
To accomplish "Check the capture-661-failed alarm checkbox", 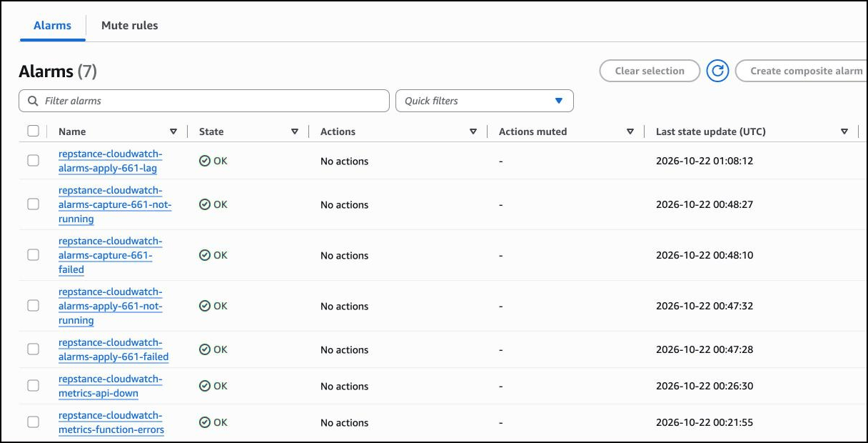I will pyautogui.click(x=33, y=255).
